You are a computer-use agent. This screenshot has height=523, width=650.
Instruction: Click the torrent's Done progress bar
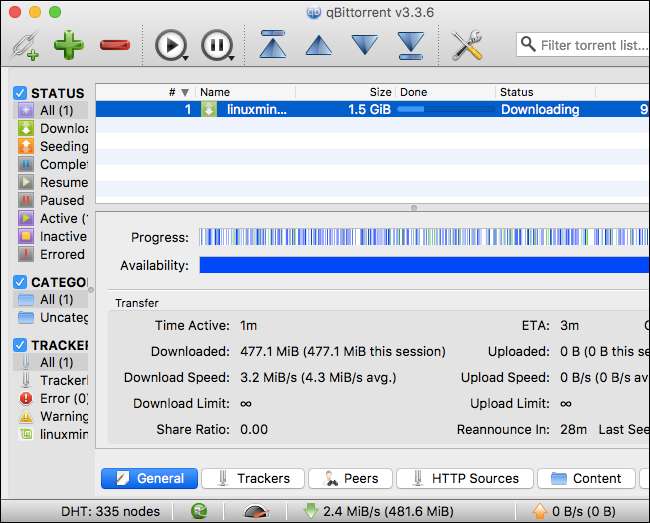click(445, 109)
